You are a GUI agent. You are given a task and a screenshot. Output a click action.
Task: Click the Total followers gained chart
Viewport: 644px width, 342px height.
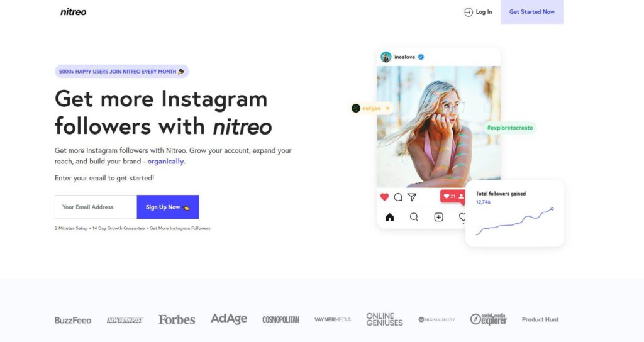click(x=514, y=214)
